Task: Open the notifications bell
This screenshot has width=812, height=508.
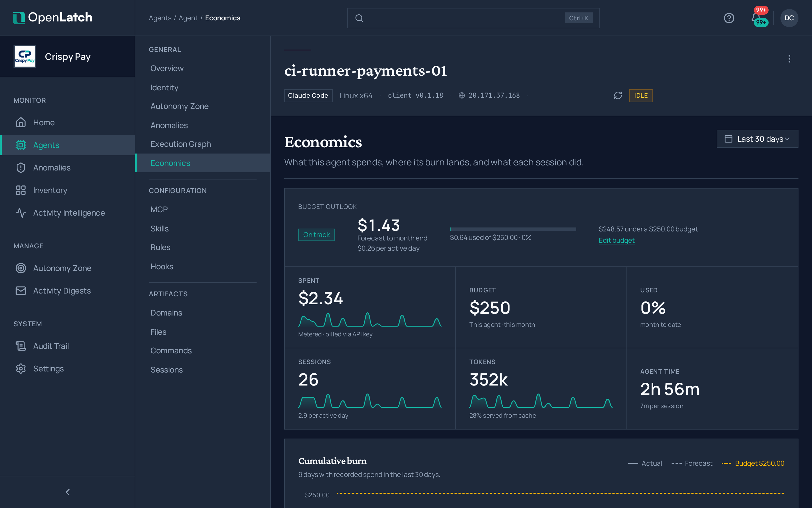Action: [756, 18]
